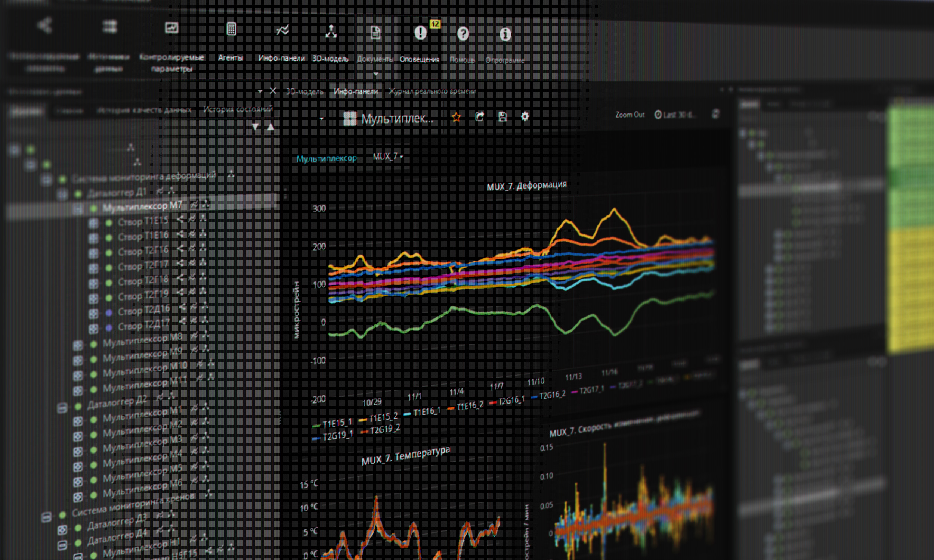934x560 pixels.
Task: Select Створ Т2Г18 in the tree
Action: [x=143, y=281]
